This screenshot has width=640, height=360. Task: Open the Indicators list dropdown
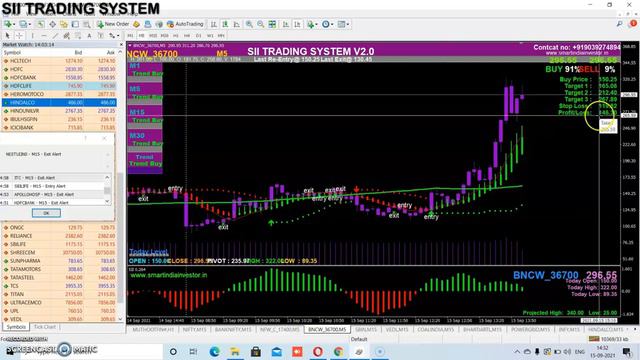pos(312,24)
